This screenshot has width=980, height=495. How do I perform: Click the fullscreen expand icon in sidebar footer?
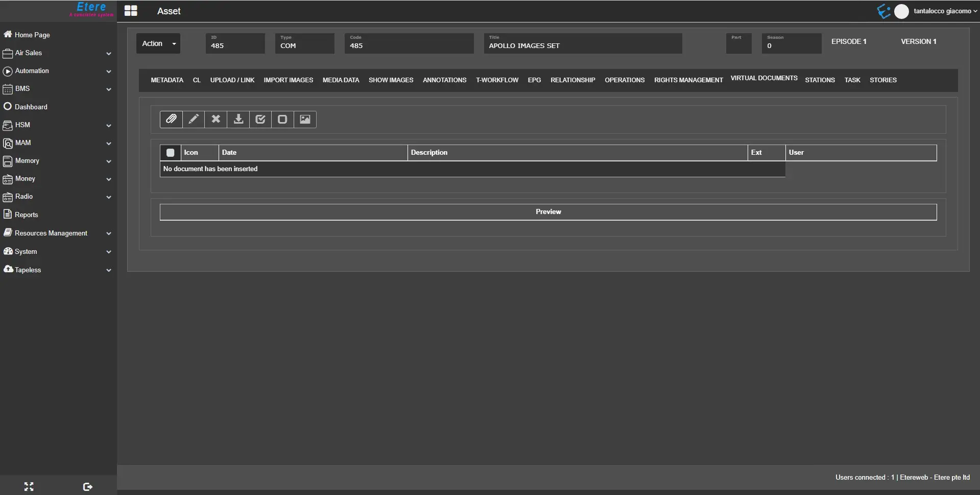29,486
